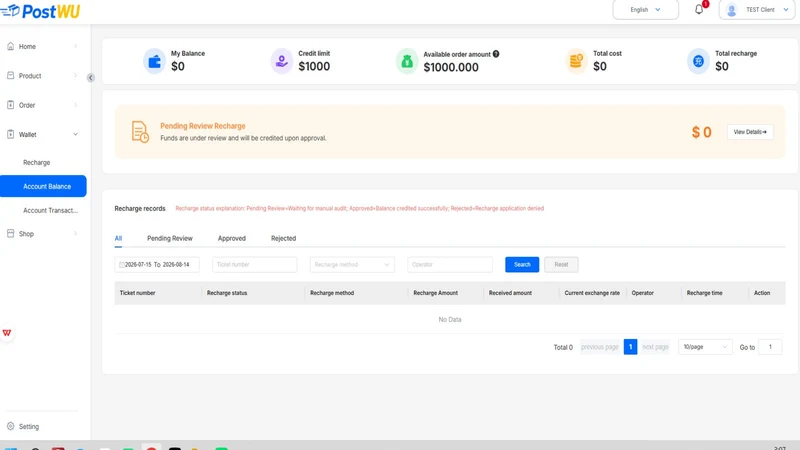Image resolution: width=800 pixels, height=450 pixels.
Task: Click the No Data text
Action: 449,319
